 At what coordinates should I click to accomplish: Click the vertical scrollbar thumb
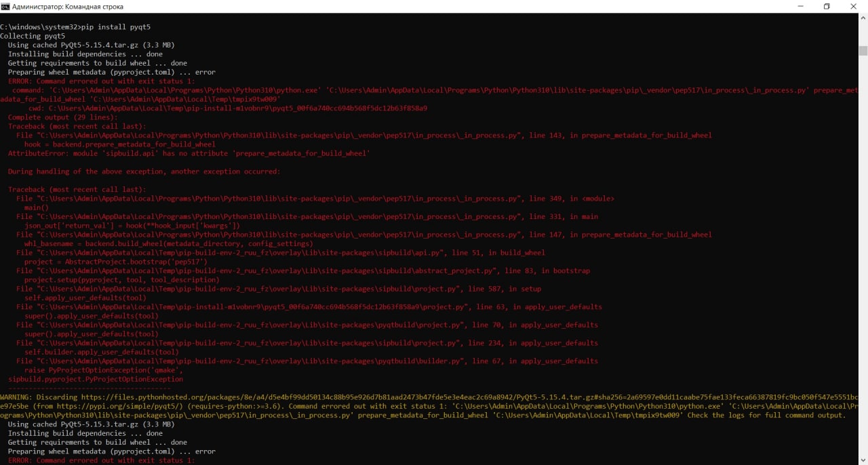(863, 51)
